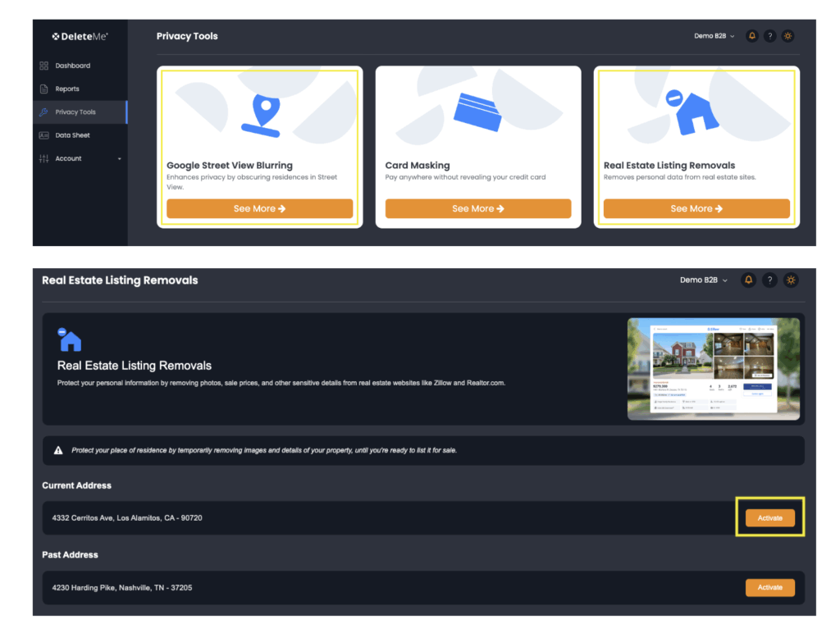Click the bell icon in the Privacy Tools header
The height and width of the screenshot is (633, 840).
tap(751, 36)
